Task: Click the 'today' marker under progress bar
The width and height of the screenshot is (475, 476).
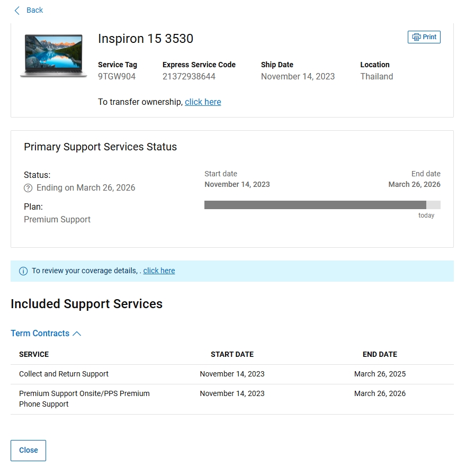Action: point(426,215)
